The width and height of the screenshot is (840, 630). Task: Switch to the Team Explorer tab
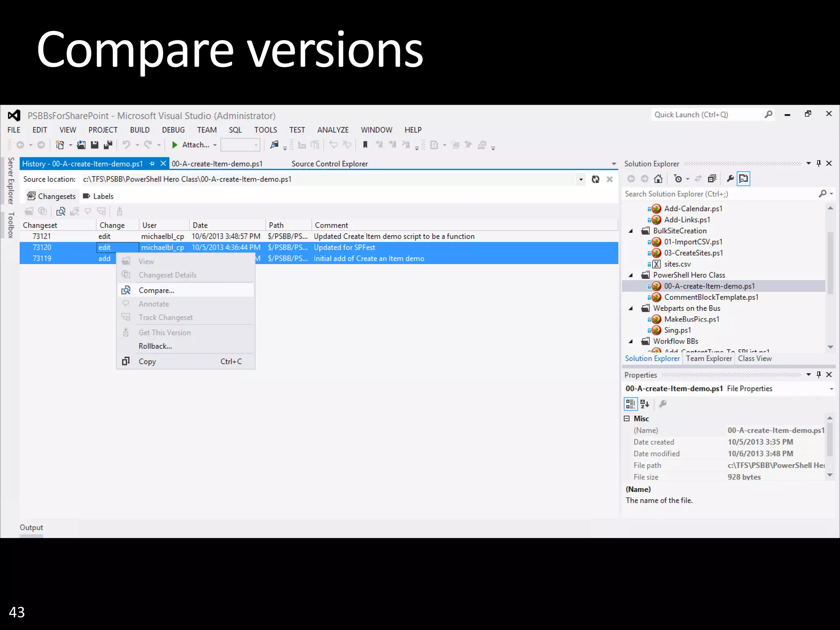pos(709,358)
